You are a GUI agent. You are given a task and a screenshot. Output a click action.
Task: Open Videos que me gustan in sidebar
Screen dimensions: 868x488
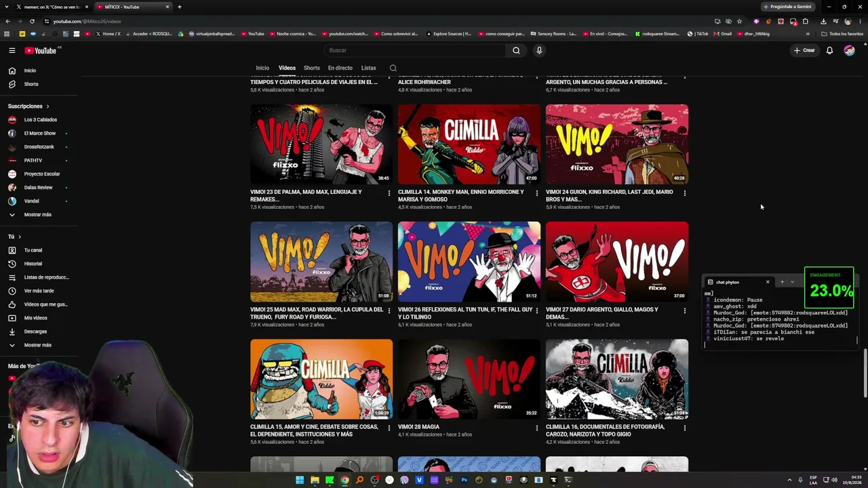[39, 304]
